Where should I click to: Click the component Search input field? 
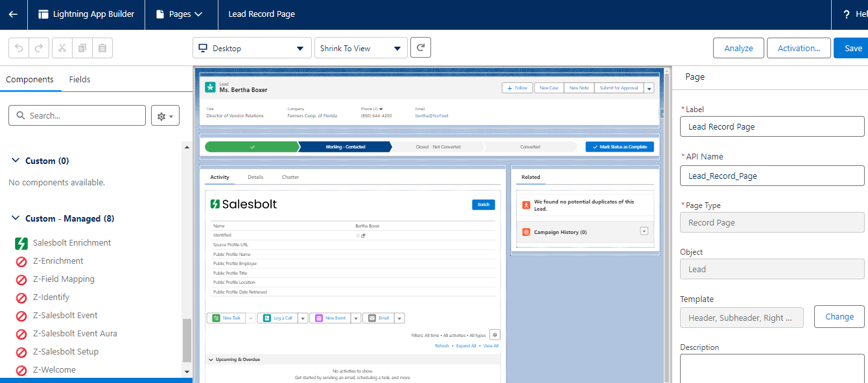point(77,115)
